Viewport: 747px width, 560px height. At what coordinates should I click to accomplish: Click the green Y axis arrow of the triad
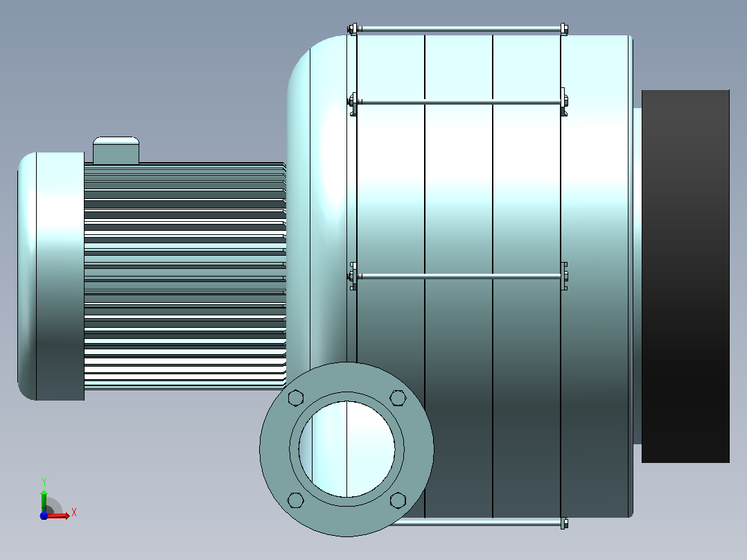tap(44, 501)
